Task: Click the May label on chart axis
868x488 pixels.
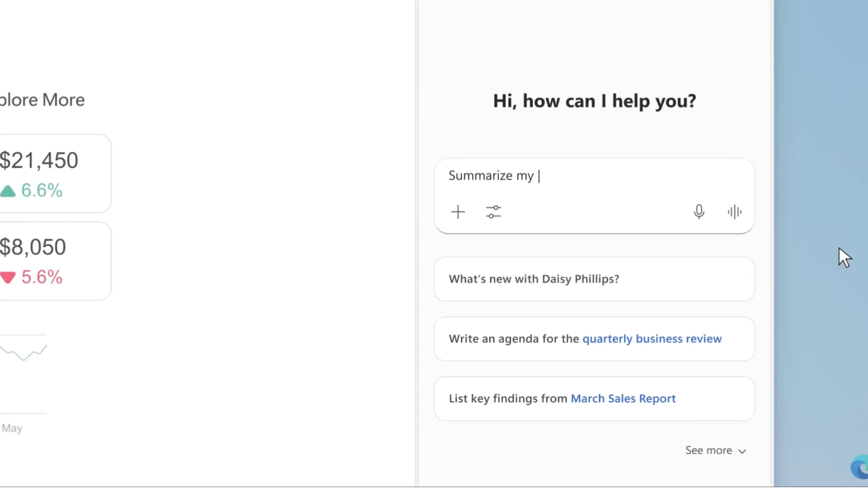Action: (12, 428)
